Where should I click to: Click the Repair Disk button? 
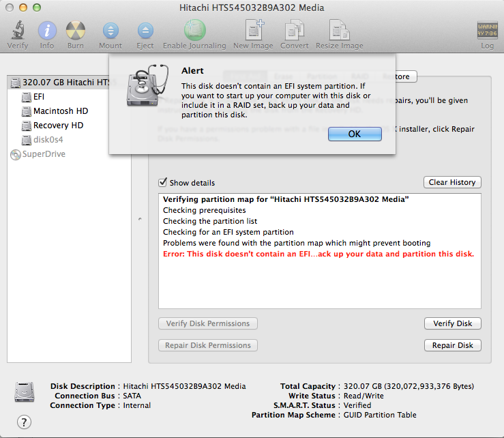453,345
